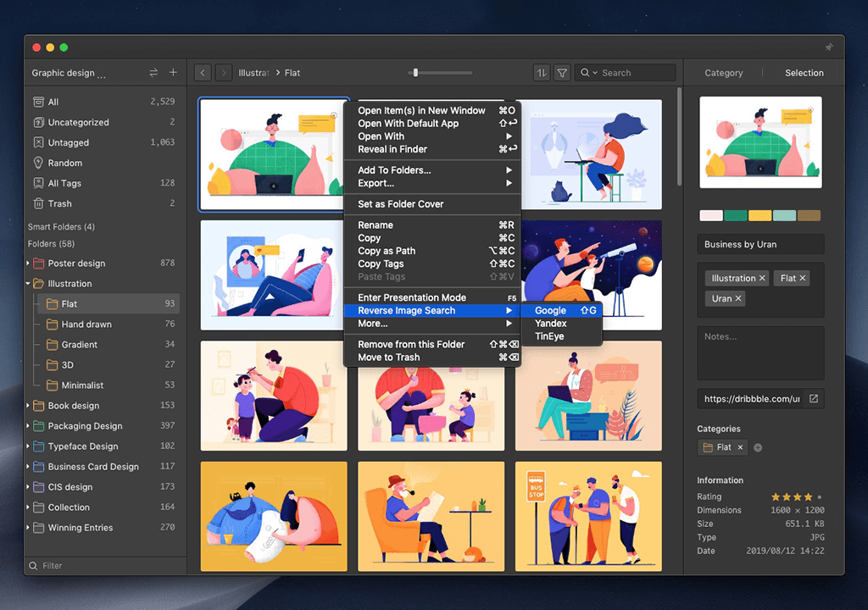Click the plus icon beside library name
The height and width of the screenshot is (610, 868).
tap(173, 73)
